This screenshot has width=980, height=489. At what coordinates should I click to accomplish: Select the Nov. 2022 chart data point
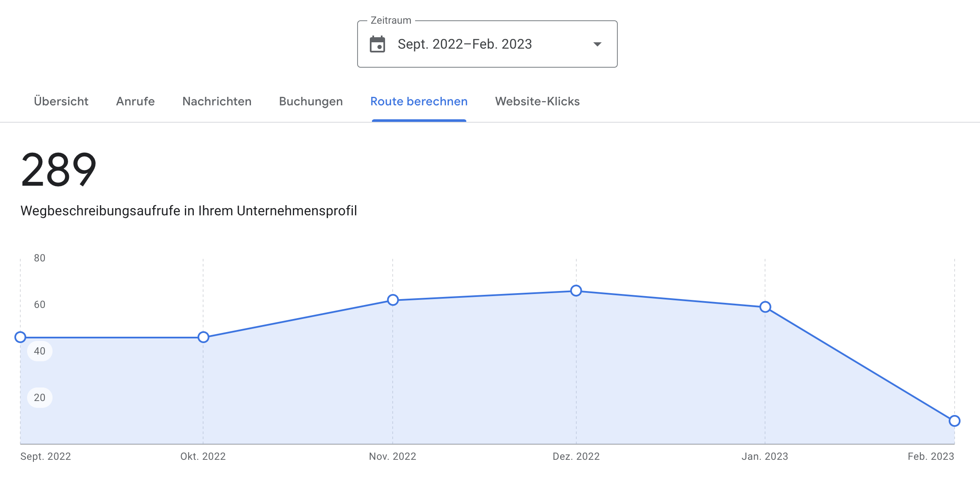[x=393, y=300]
